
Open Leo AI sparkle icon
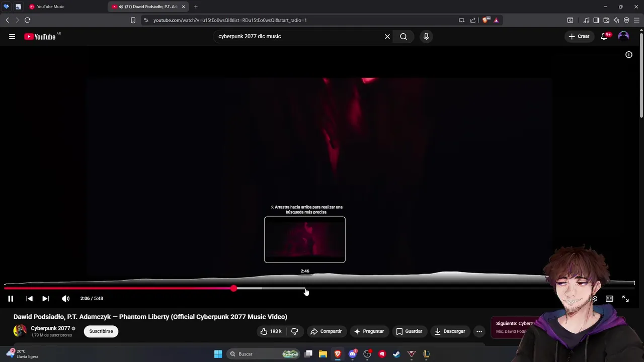(616, 20)
